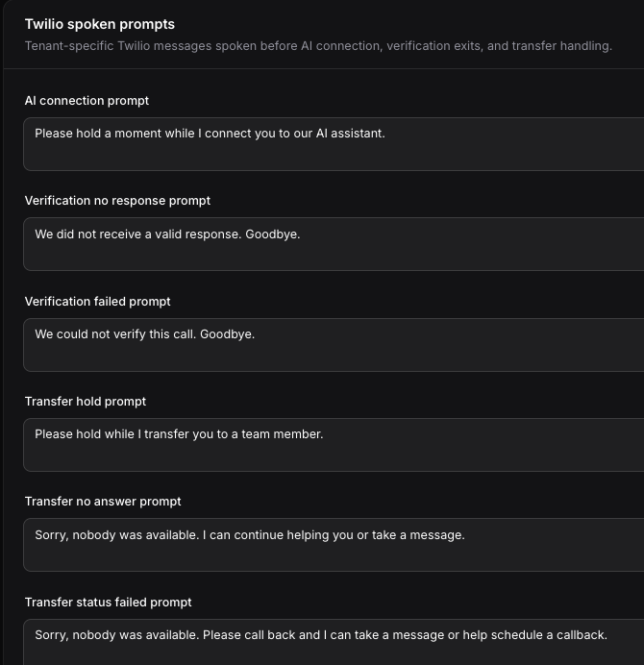The height and width of the screenshot is (665, 644).
Task: Click the "Transfer no answer prompt" label
Action: click(x=103, y=502)
